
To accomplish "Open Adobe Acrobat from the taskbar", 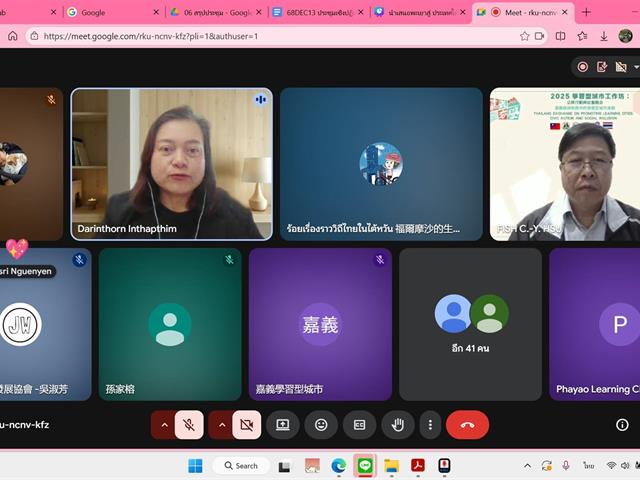I will [418, 465].
